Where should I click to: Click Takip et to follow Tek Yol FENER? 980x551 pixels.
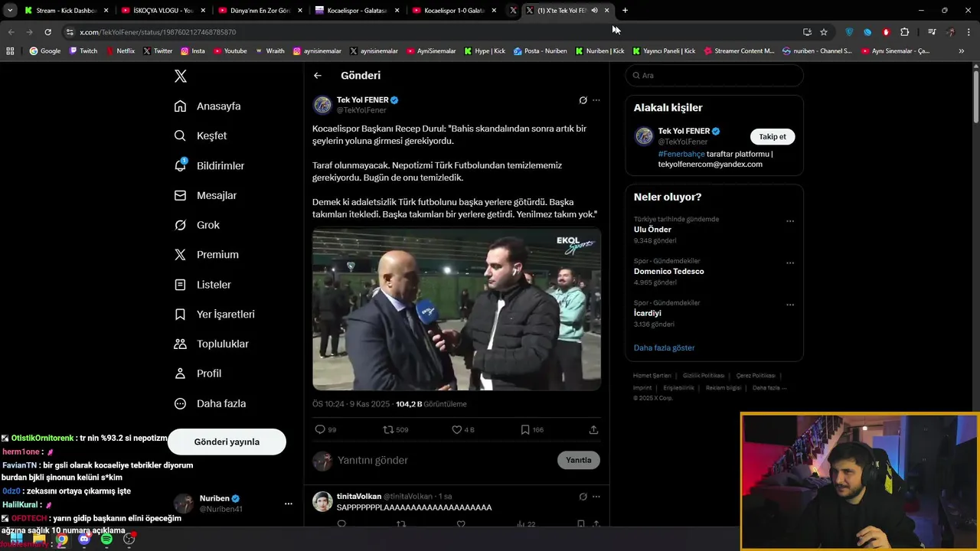[773, 136]
